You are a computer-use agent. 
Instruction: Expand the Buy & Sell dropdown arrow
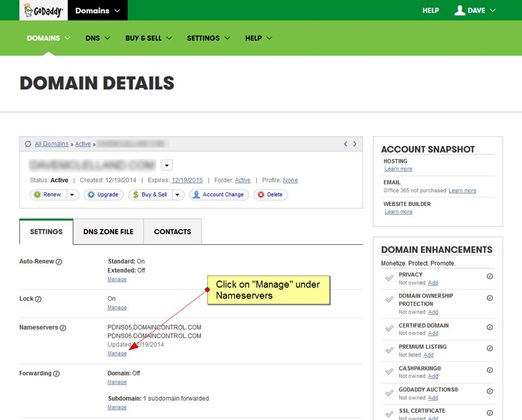178,195
